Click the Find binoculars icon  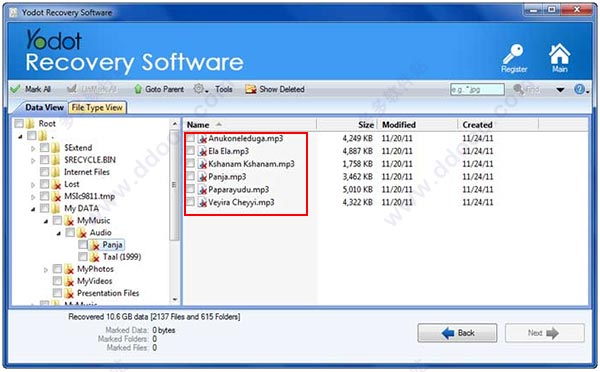click(518, 90)
